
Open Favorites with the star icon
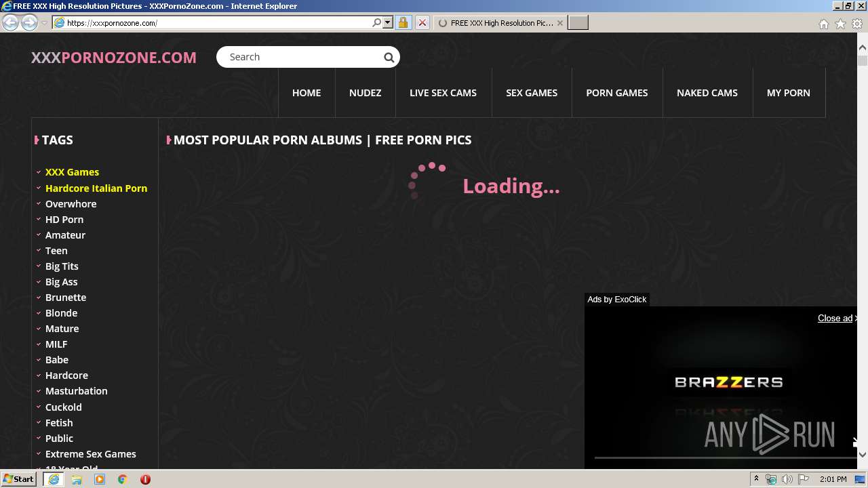click(840, 24)
